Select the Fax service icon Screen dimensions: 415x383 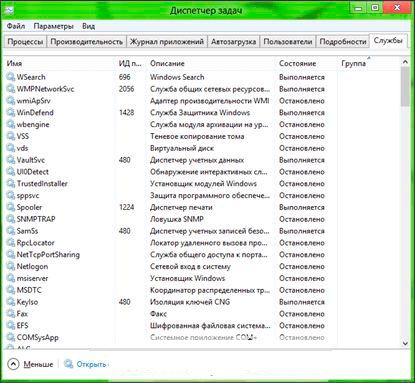tap(11, 314)
